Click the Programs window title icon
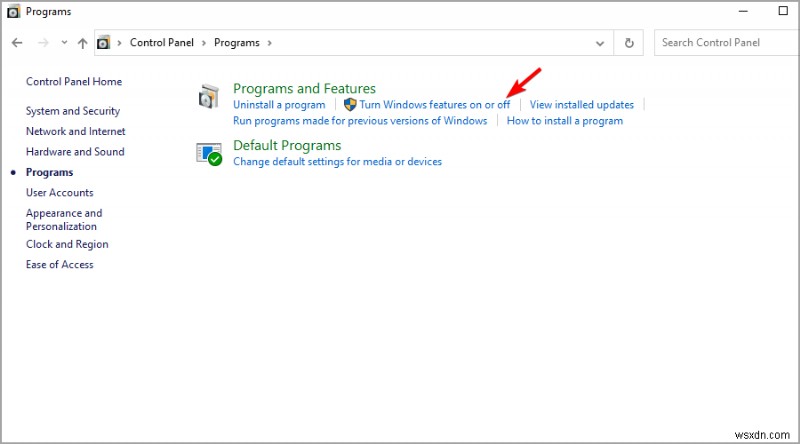This screenshot has width=800, height=444. [13, 12]
